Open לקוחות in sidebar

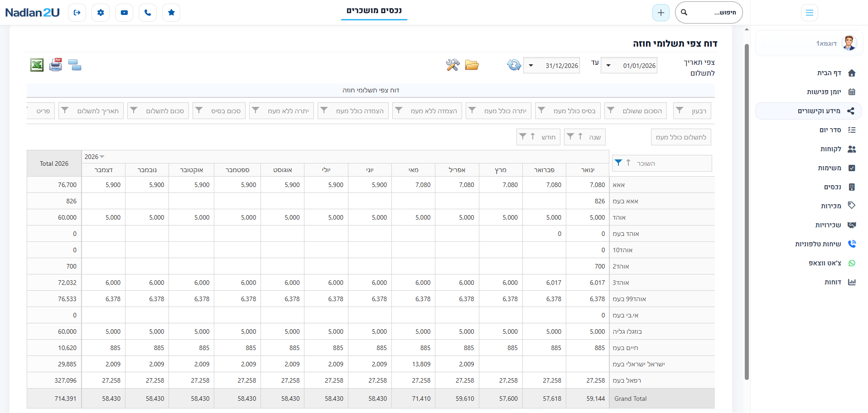pyautogui.click(x=809, y=149)
